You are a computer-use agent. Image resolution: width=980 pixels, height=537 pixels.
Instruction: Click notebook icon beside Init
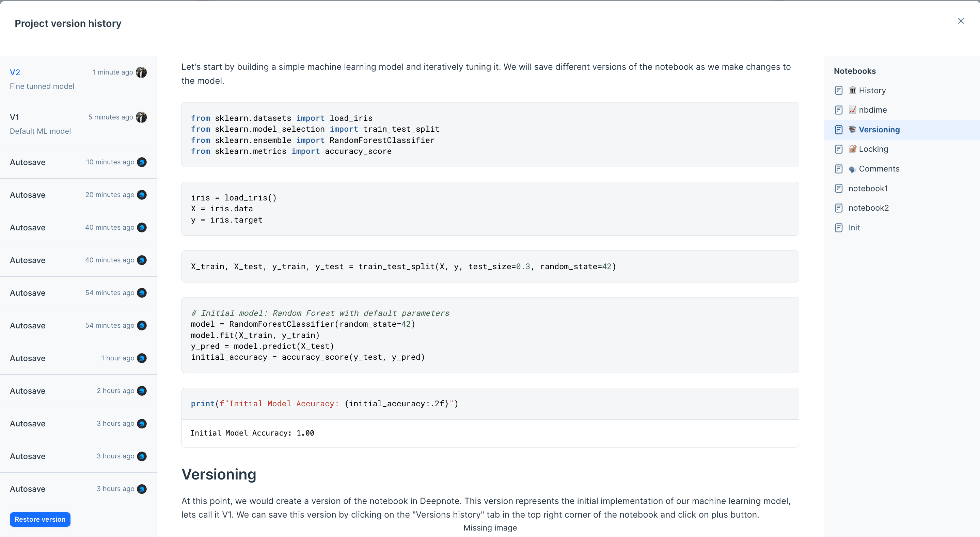[x=838, y=227]
